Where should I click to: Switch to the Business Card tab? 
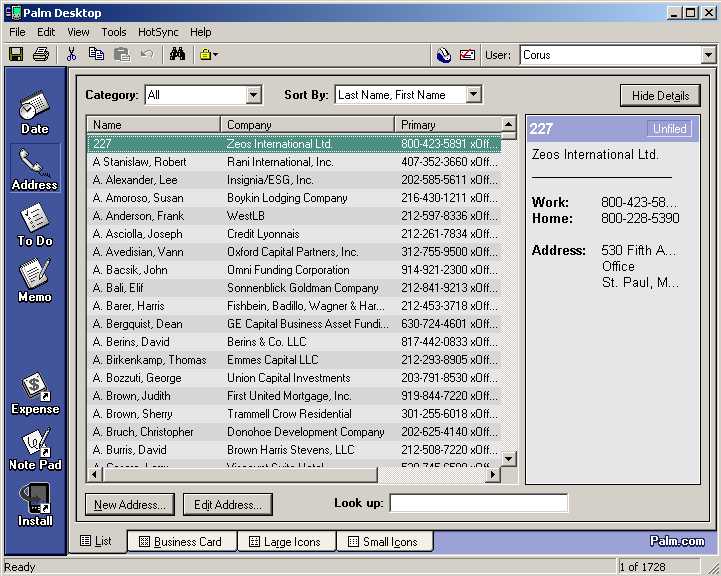(x=181, y=542)
